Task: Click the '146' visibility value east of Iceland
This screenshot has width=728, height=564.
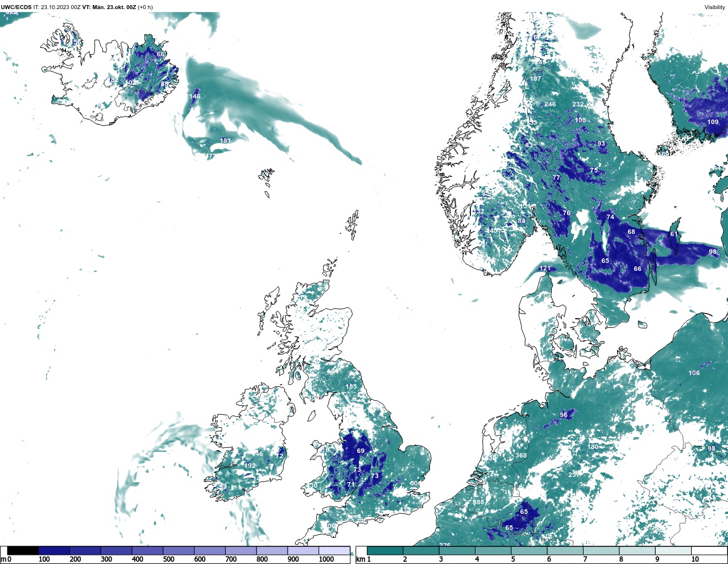Action: (195, 96)
